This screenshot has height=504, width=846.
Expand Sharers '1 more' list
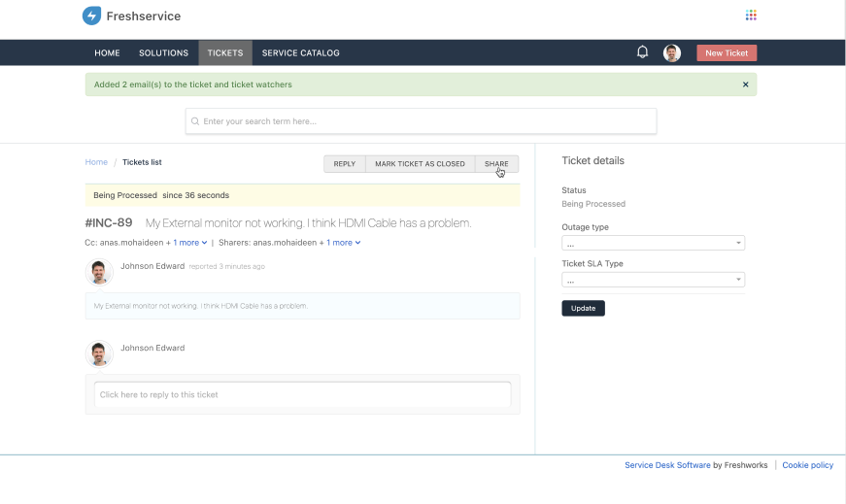click(x=343, y=243)
